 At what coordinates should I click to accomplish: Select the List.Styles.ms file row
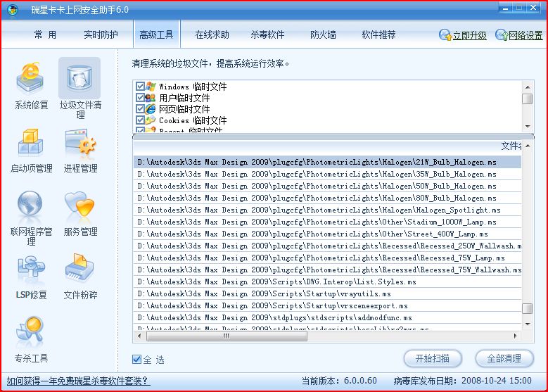(x=328, y=282)
